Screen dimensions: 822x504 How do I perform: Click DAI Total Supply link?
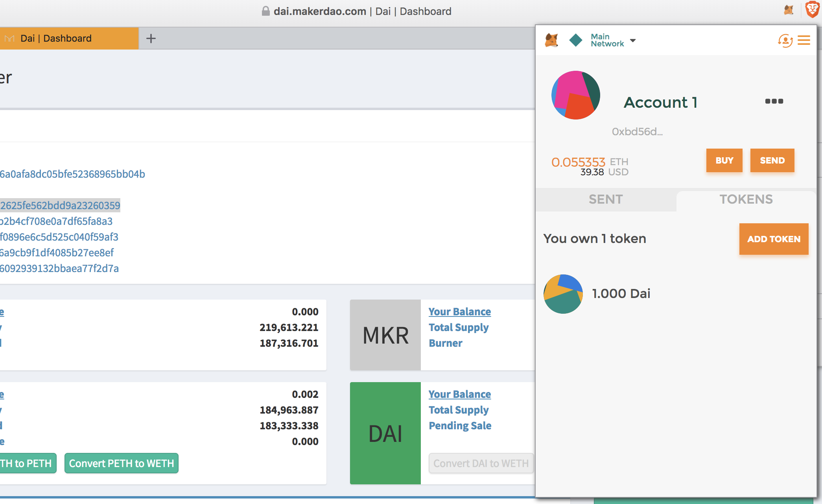tap(459, 410)
